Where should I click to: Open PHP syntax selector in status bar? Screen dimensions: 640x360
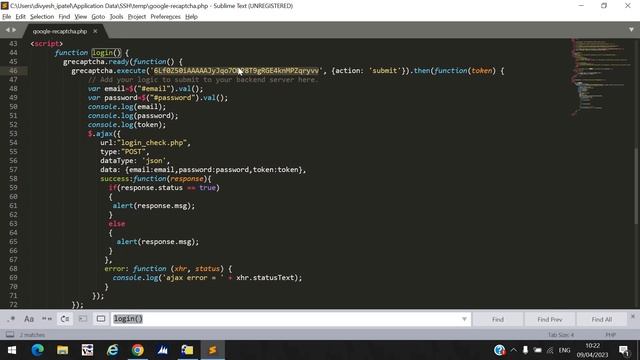(611, 335)
